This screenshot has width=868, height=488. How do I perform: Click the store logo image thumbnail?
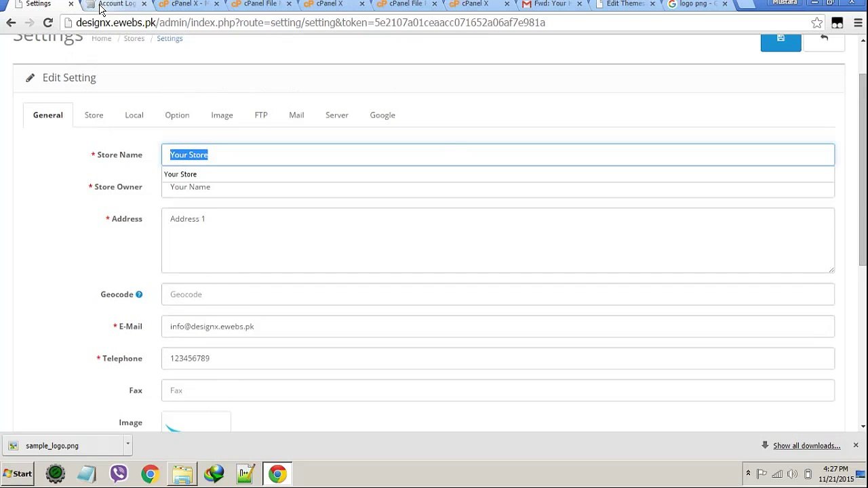[196, 422]
